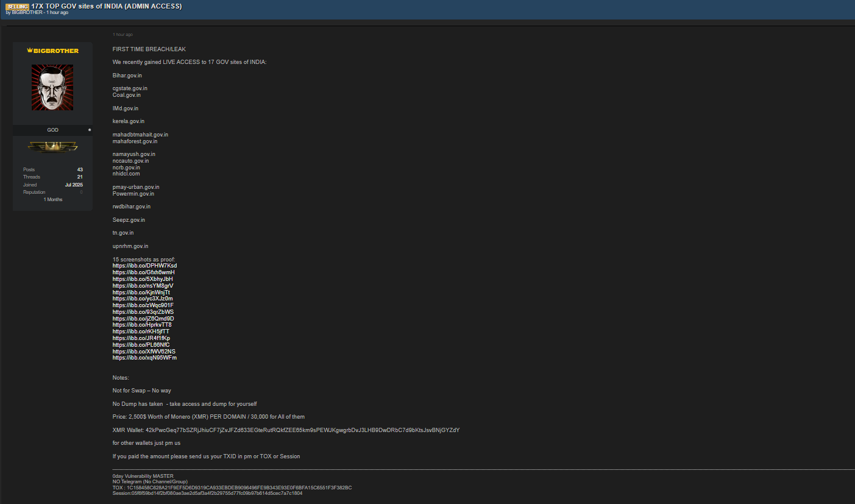Viewport: 855px width, 504px height.
Task: Open the ibb.co/PL66NfC screenshot link
Action: [141, 345]
